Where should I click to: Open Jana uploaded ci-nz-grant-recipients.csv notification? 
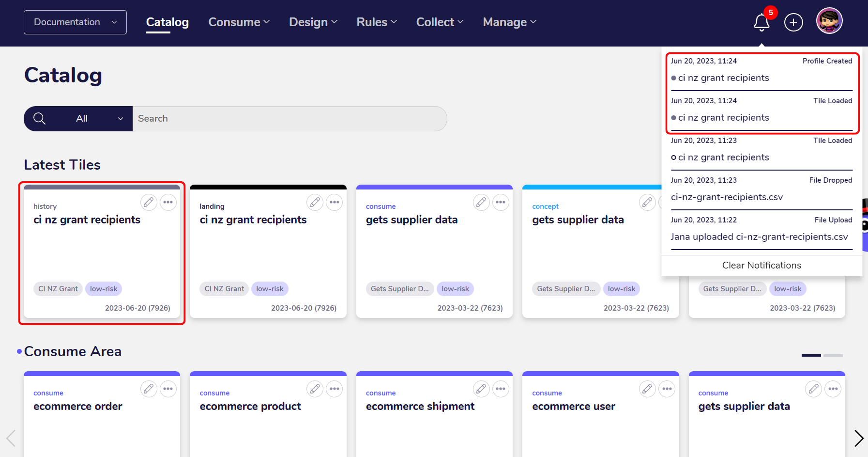[x=761, y=232]
